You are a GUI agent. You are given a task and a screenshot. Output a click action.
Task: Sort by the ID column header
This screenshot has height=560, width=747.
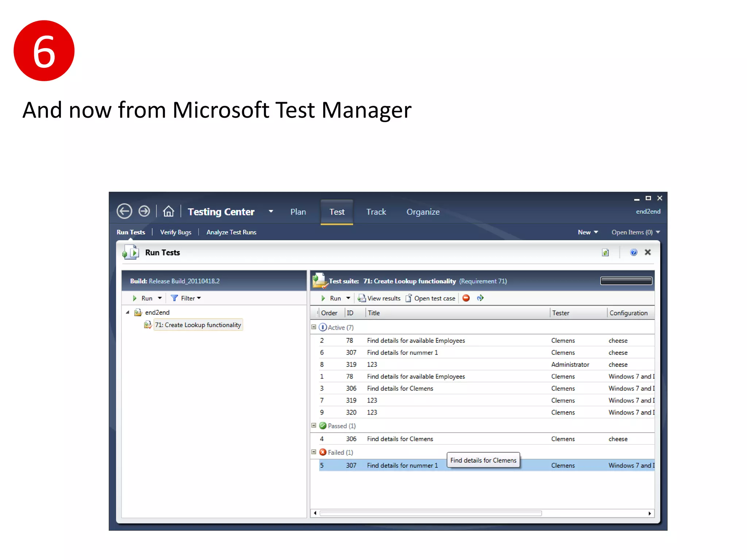pyautogui.click(x=354, y=313)
